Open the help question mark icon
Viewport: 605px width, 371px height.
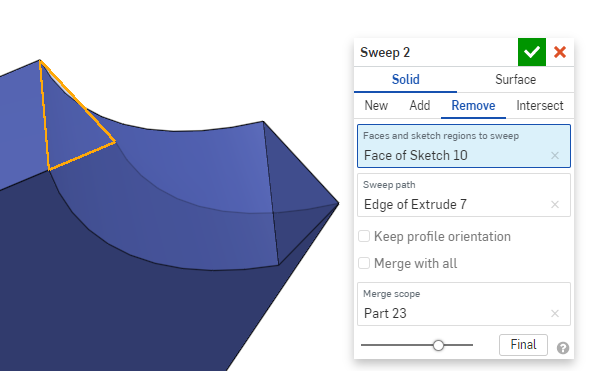tap(563, 348)
